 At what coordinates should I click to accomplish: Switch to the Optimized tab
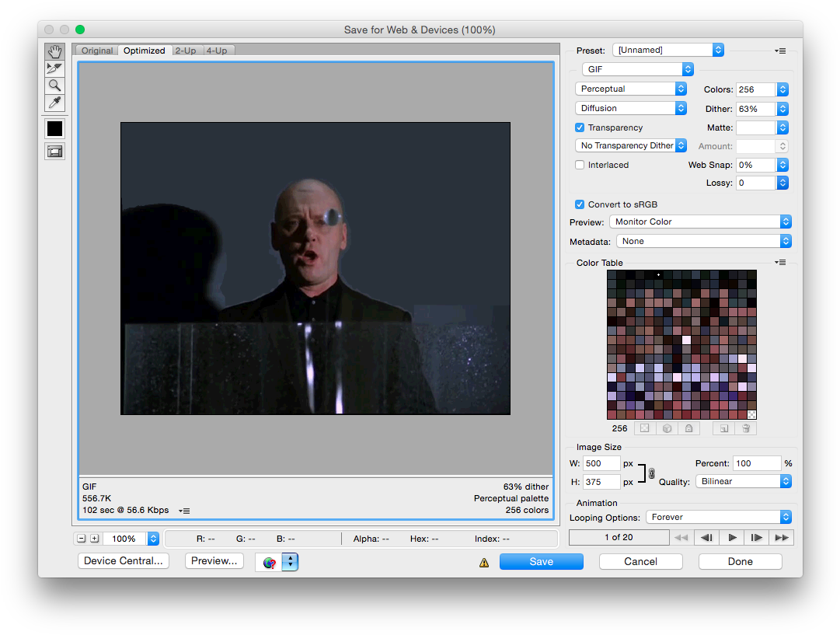145,51
